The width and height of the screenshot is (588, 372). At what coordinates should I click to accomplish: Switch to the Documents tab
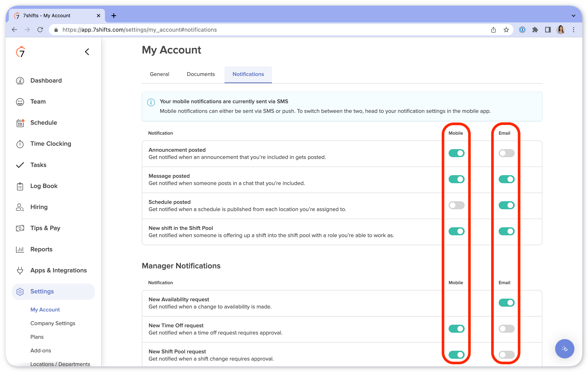pos(201,74)
